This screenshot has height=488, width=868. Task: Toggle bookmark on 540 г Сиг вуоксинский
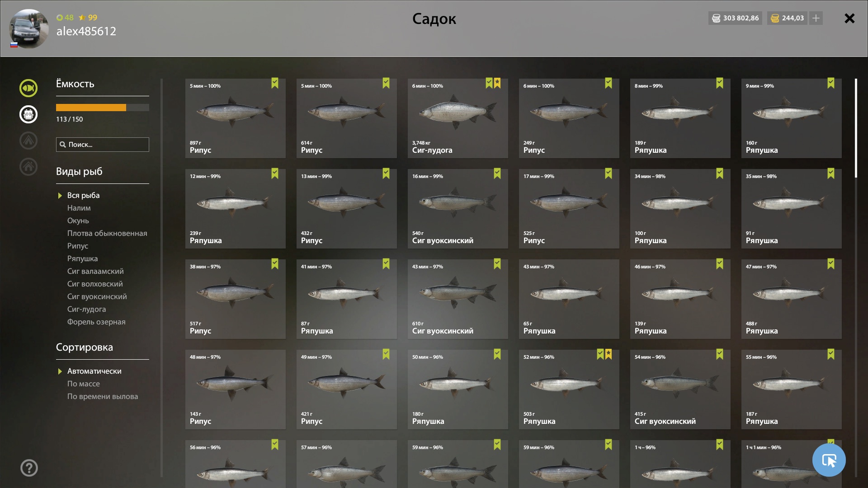click(497, 173)
